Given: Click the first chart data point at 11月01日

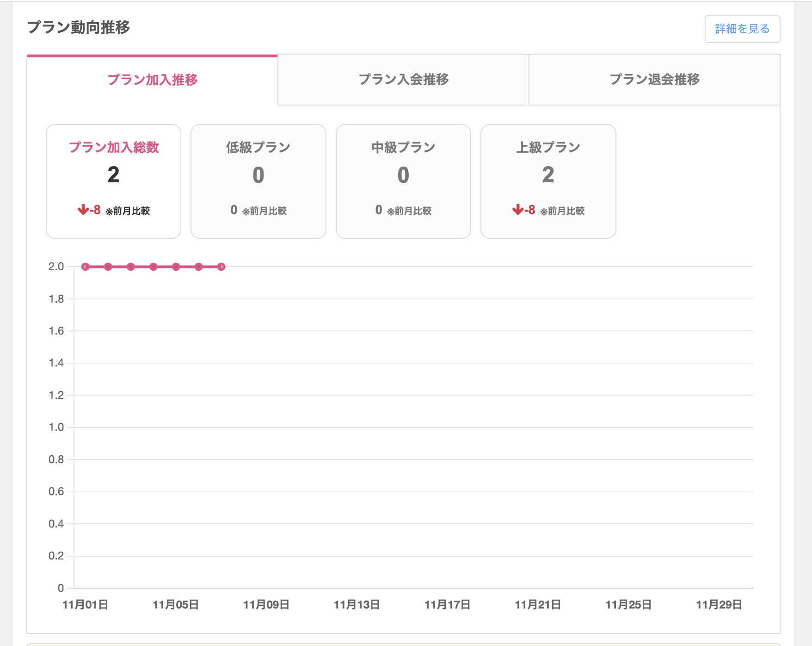Looking at the screenshot, I should coord(86,267).
